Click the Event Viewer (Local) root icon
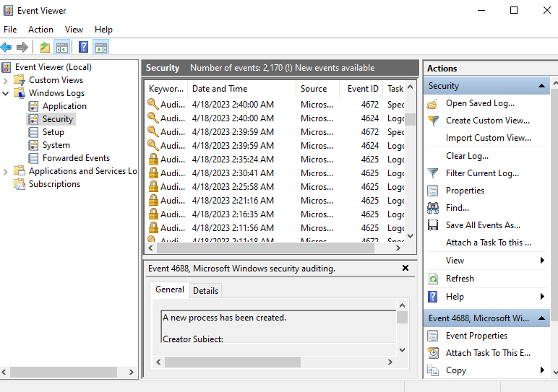The image size is (558, 392). point(6,67)
